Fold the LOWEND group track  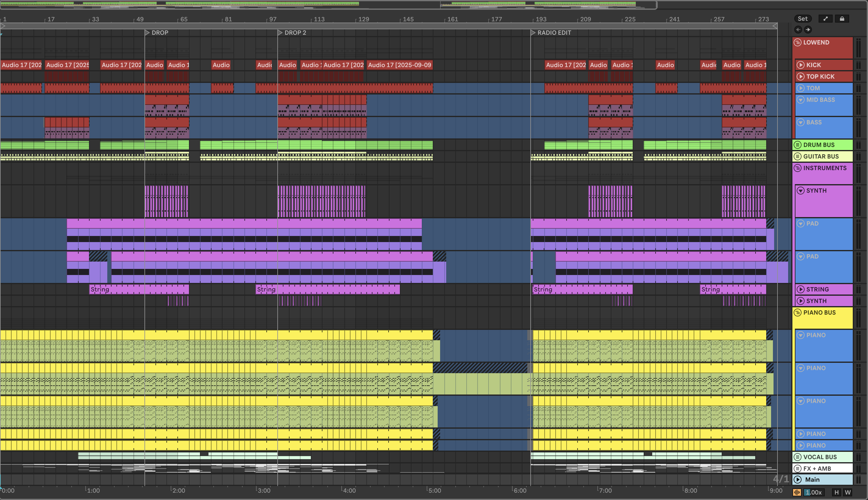pyautogui.click(x=798, y=43)
